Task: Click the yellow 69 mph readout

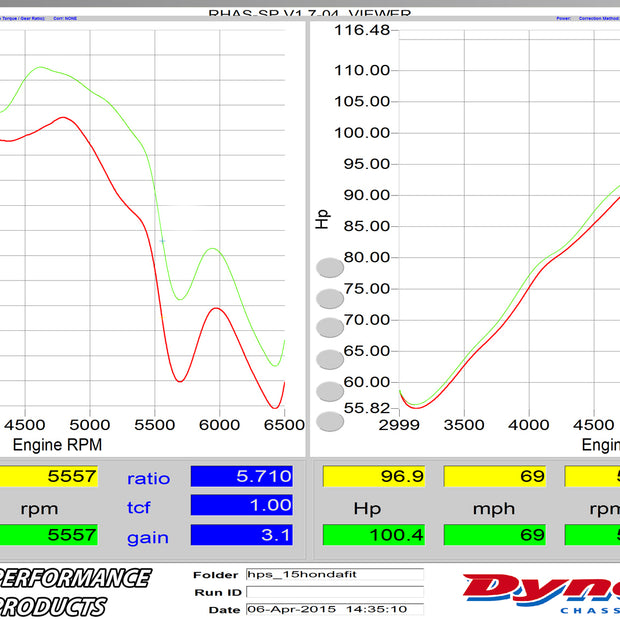Action: 495,476
